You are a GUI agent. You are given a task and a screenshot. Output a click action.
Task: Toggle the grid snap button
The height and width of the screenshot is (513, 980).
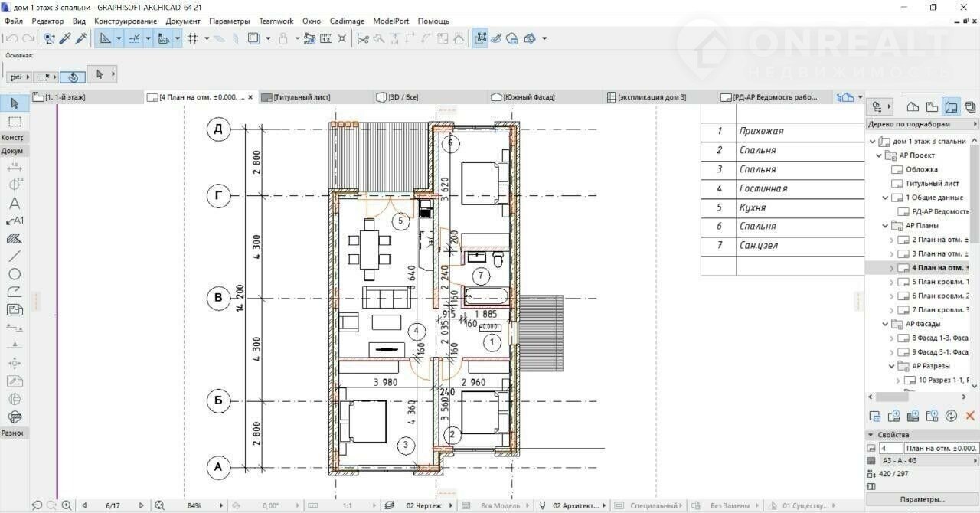tap(193, 38)
